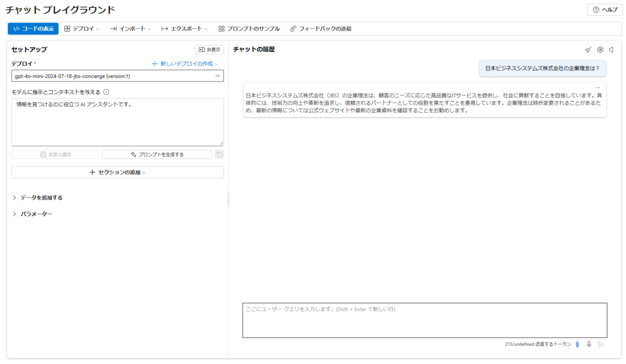Click the デプロイ toolbar grid icon
This screenshot has width=626, height=364.
[x=67, y=29]
